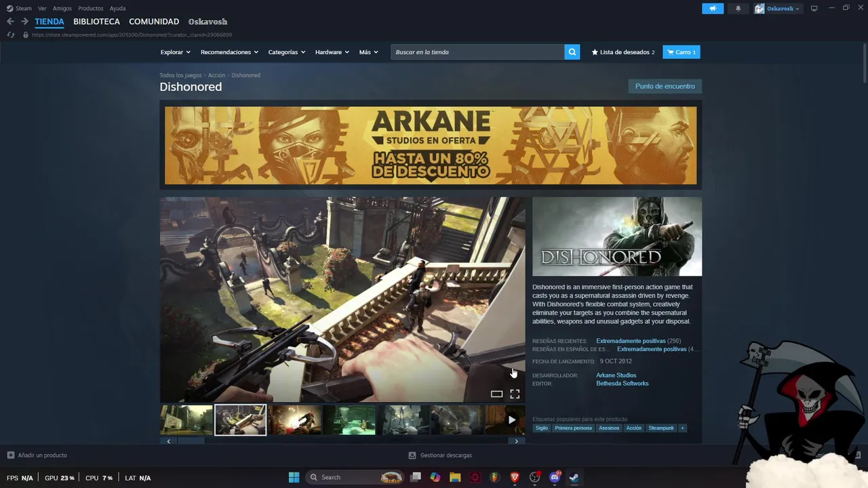
Task: Toggle theater mode on the screenshot viewer
Action: [x=496, y=394]
